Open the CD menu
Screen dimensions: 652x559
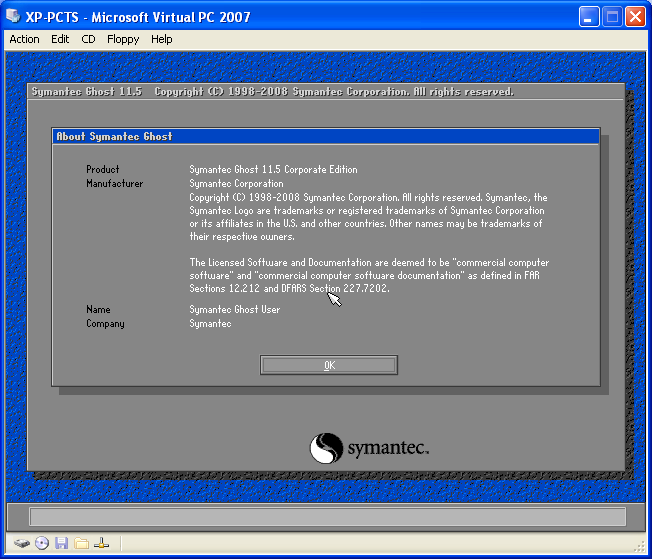88,39
